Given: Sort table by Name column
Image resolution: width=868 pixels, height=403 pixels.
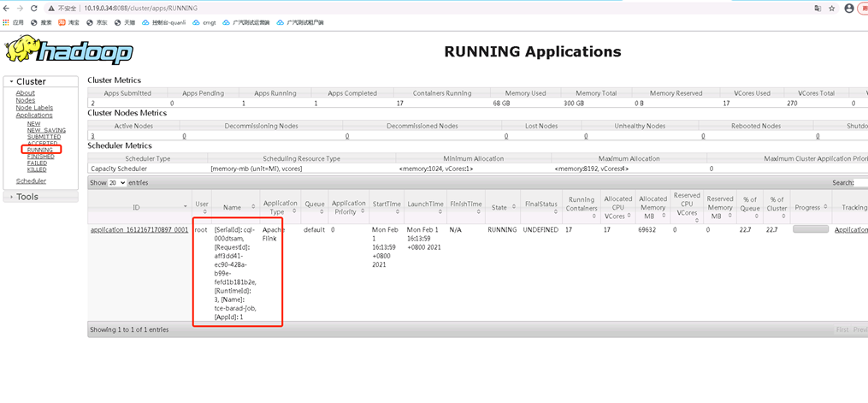Looking at the screenshot, I should [236, 207].
